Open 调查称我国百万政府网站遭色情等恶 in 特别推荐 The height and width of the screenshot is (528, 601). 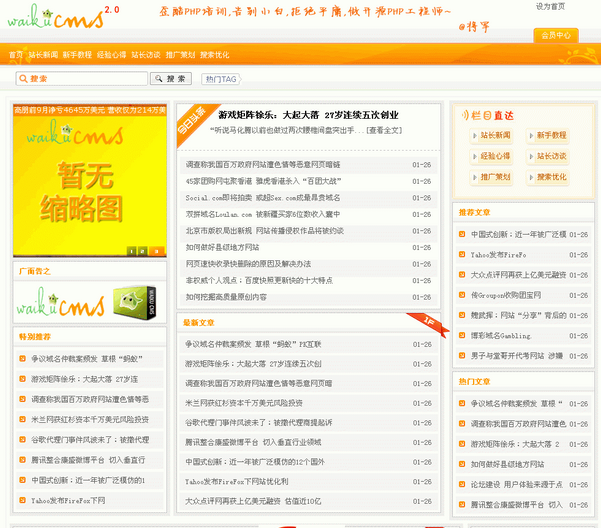(90, 399)
